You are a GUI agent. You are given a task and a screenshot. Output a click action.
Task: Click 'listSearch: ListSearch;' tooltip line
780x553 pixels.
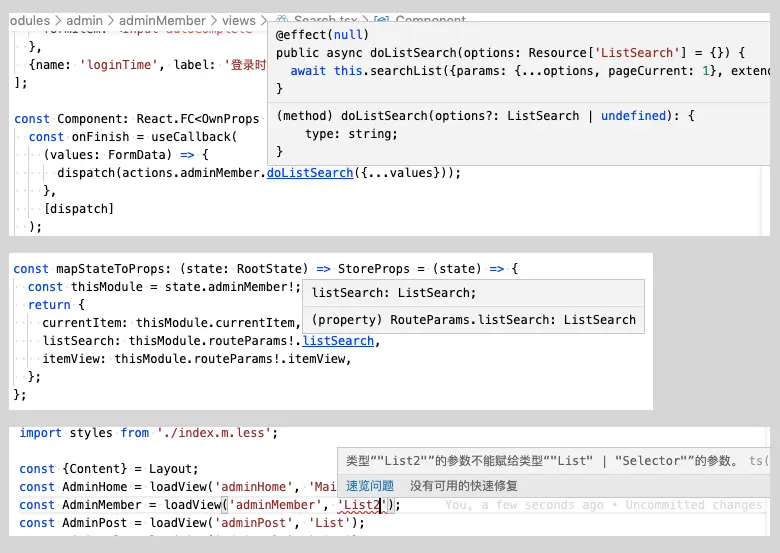pos(394,292)
